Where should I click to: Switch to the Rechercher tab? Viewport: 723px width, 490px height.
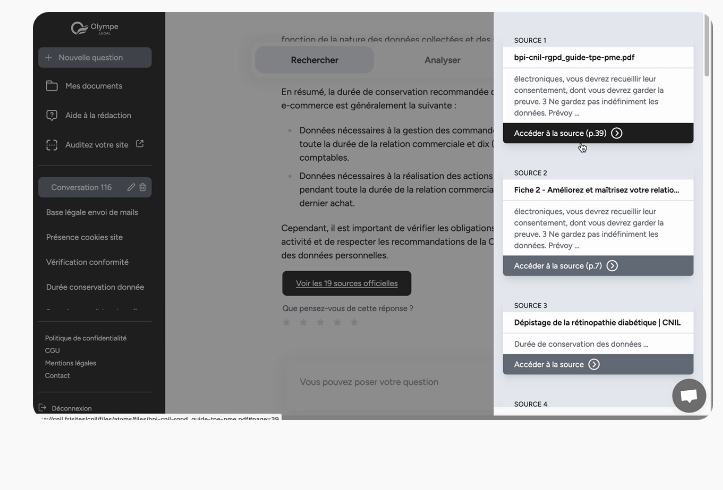[x=314, y=60]
